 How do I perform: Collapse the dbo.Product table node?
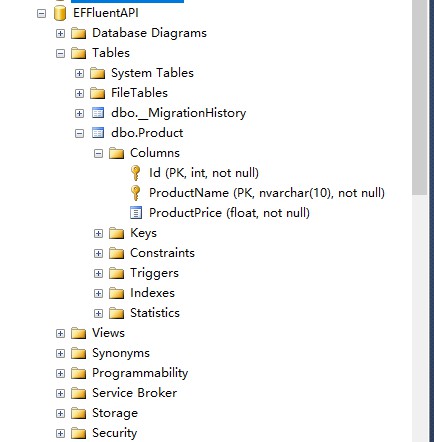point(79,134)
